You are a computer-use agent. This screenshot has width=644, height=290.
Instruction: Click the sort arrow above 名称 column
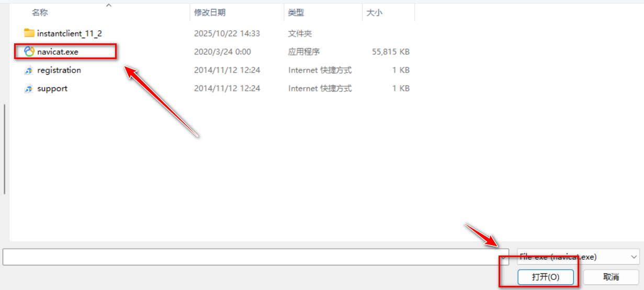109,5
